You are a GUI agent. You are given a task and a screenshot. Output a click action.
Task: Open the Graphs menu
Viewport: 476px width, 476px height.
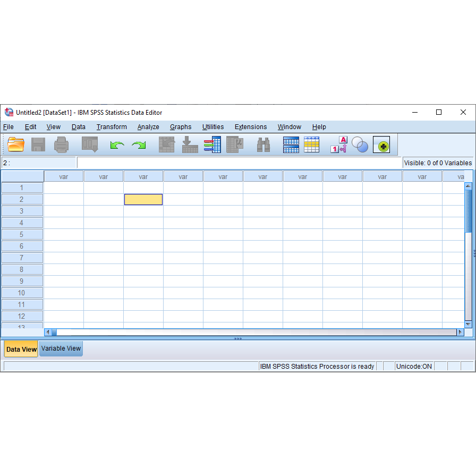pyautogui.click(x=181, y=127)
